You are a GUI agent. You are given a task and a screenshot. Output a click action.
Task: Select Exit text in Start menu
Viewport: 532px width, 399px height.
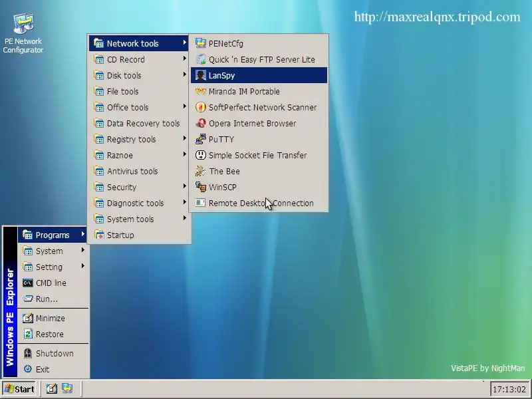click(43, 369)
